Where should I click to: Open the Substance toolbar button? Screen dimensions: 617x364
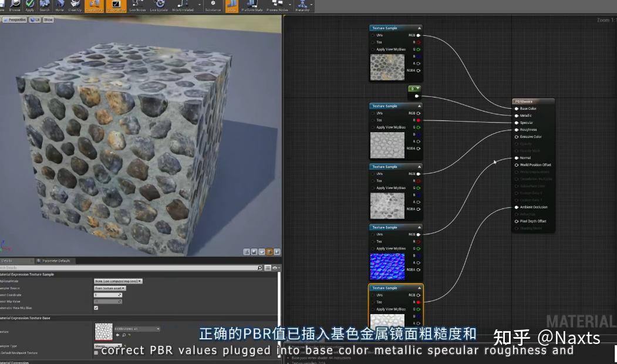(x=213, y=5)
